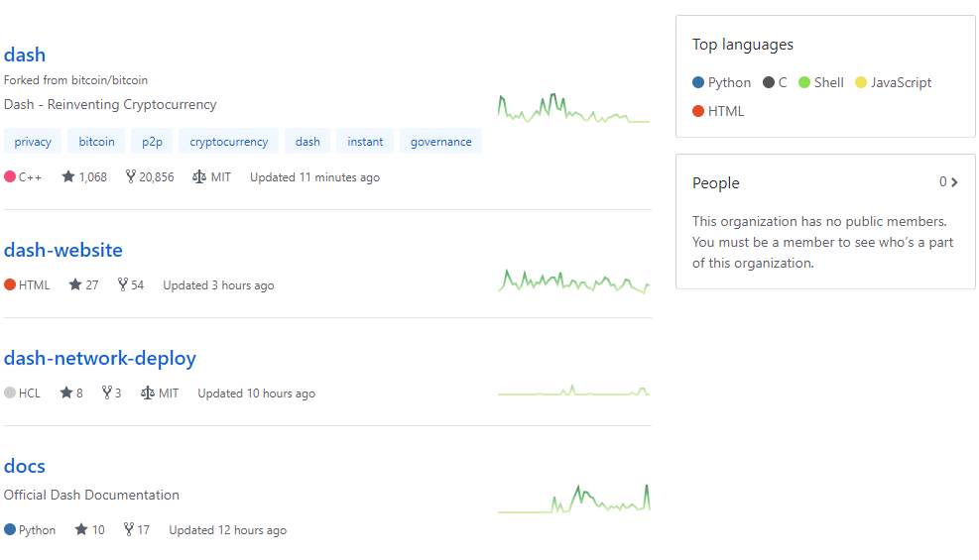The image size is (979, 560).
Task: Open the dash-network-deploy repository
Action: [100, 358]
